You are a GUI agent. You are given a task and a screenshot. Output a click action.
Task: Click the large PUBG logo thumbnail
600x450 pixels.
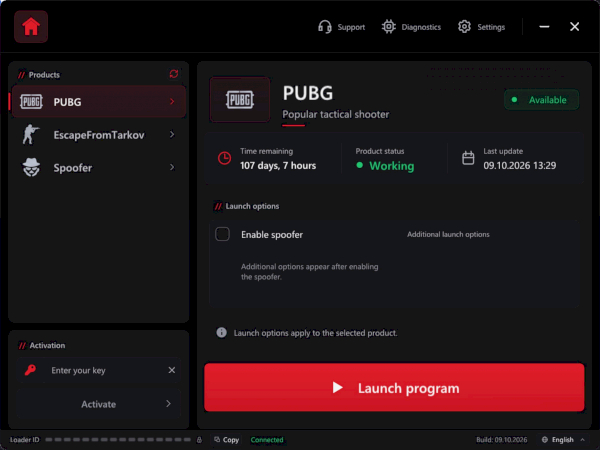pyautogui.click(x=240, y=100)
